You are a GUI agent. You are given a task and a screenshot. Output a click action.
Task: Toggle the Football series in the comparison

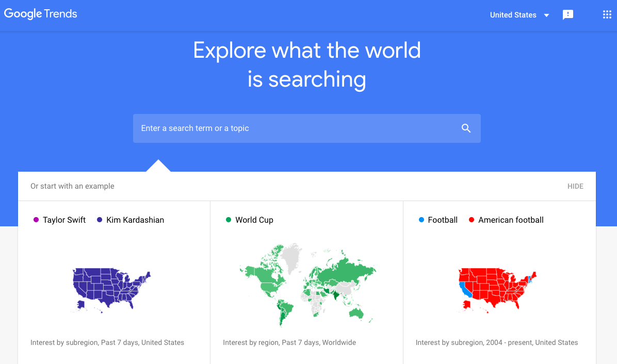pos(421,220)
